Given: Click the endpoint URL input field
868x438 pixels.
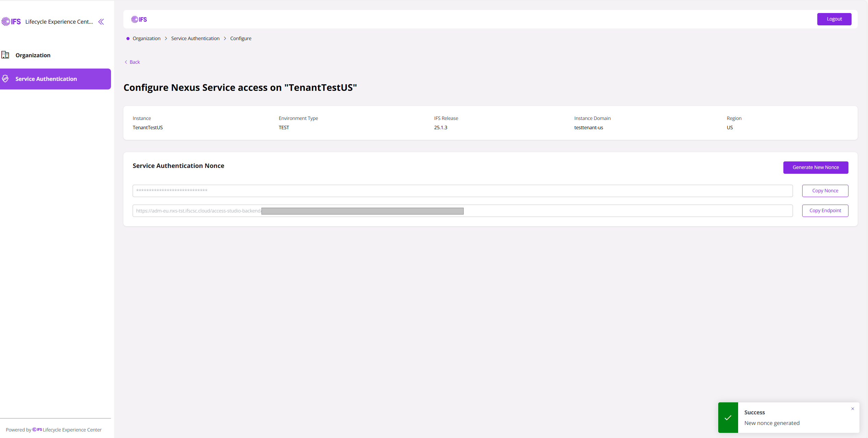Looking at the screenshot, I should 463,211.
